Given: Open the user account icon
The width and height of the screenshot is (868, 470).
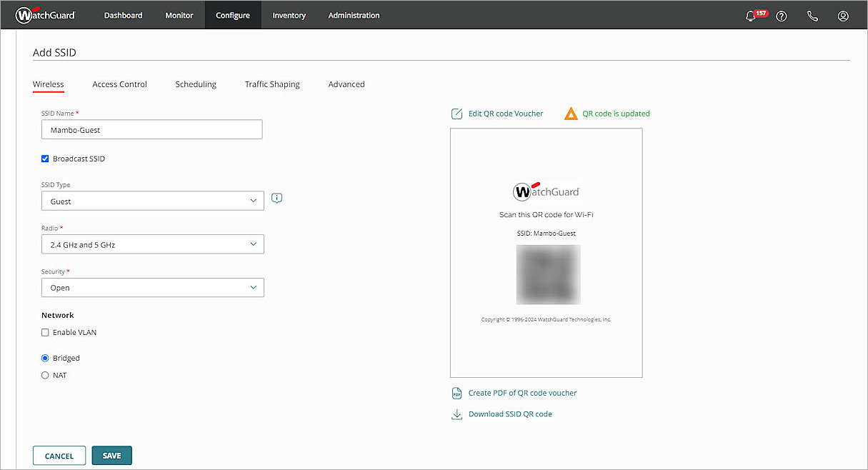Looking at the screenshot, I should point(843,16).
